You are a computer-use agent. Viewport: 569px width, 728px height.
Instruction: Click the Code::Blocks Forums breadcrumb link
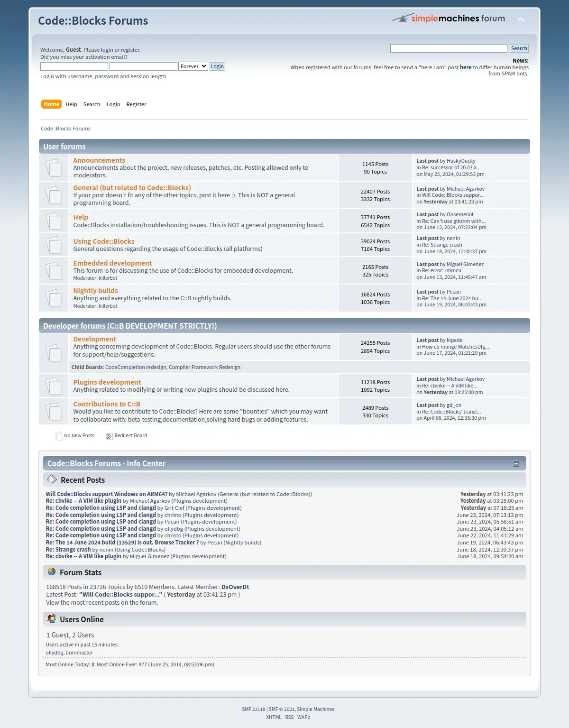pos(65,129)
